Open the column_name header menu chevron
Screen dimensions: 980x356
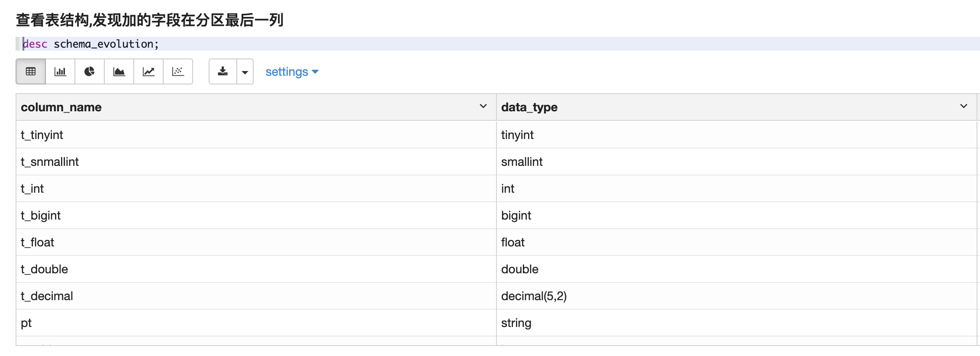[x=483, y=107]
